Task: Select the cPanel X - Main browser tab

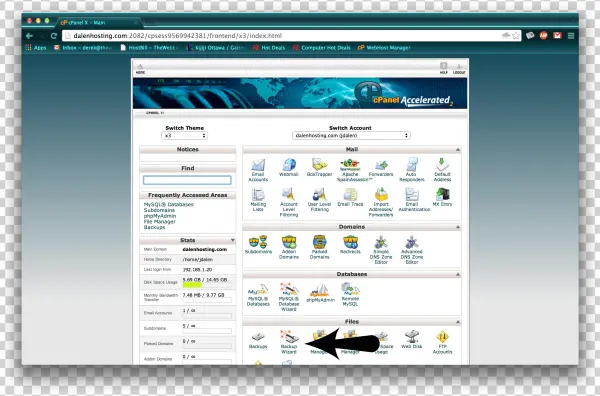Action: [98, 23]
